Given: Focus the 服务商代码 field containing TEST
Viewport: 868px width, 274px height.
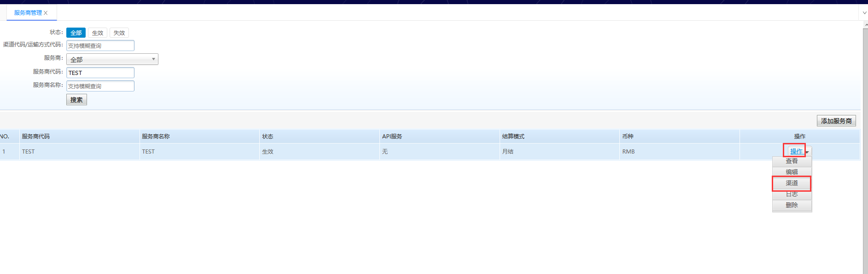Looking at the screenshot, I should coord(100,73).
